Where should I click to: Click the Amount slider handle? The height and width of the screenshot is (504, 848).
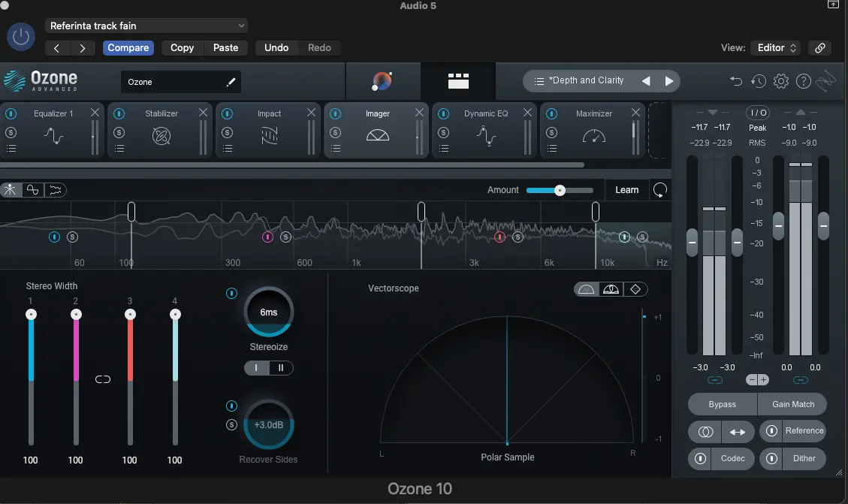tap(560, 190)
